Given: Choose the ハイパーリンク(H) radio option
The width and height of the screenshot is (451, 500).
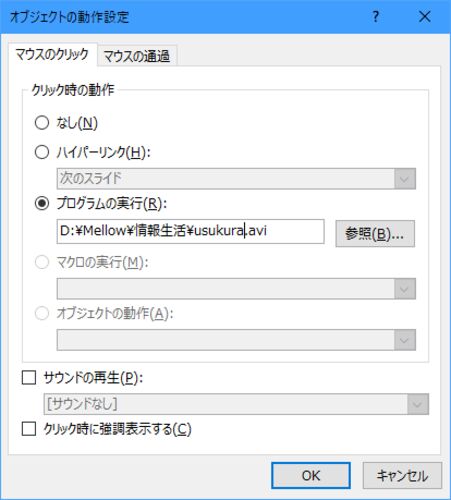Looking at the screenshot, I should (x=42, y=152).
